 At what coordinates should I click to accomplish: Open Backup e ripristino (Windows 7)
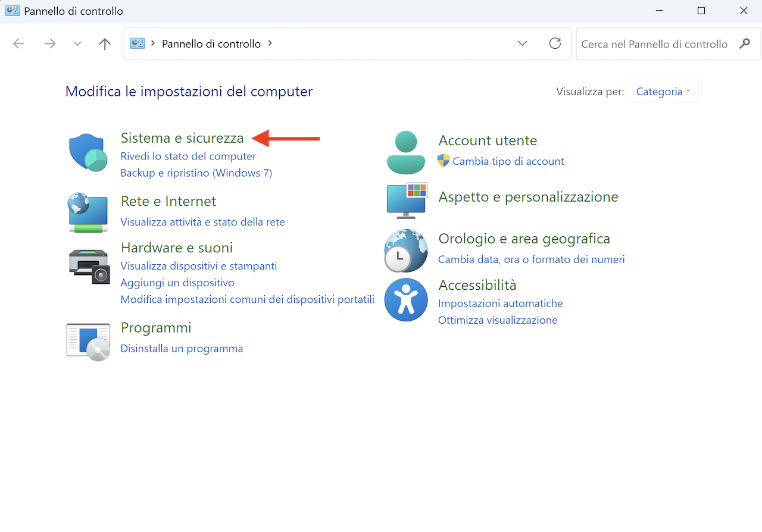(x=196, y=173)
